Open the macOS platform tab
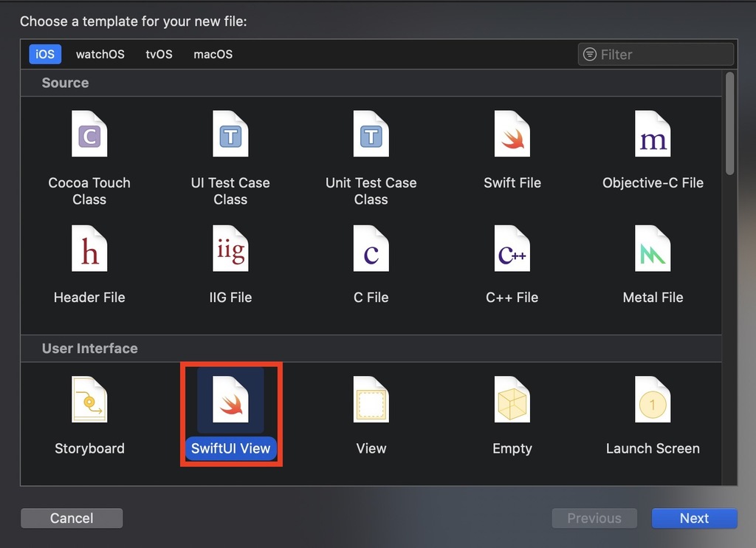 213,54
